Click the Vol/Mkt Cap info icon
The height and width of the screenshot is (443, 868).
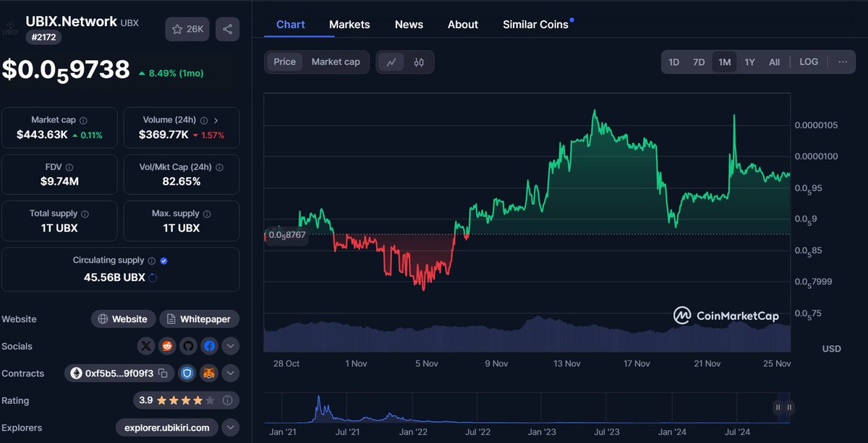click(x=219, y=166)
